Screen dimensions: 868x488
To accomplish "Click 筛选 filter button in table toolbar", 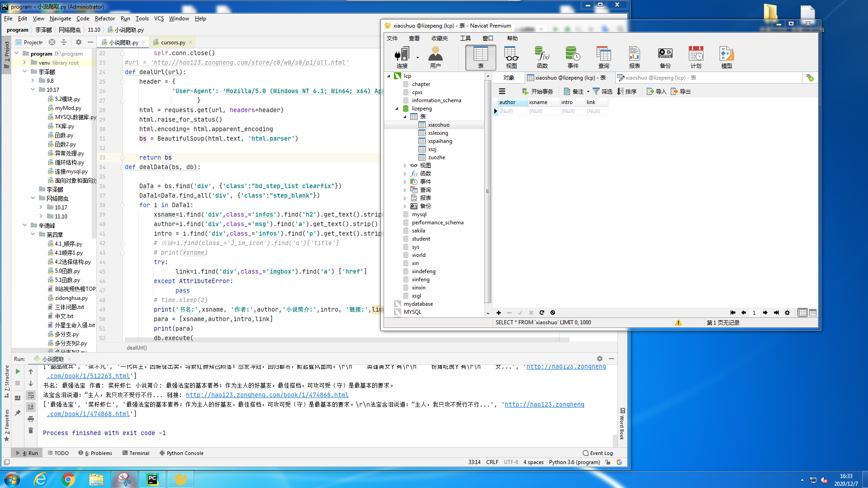I will pos(602,91).
